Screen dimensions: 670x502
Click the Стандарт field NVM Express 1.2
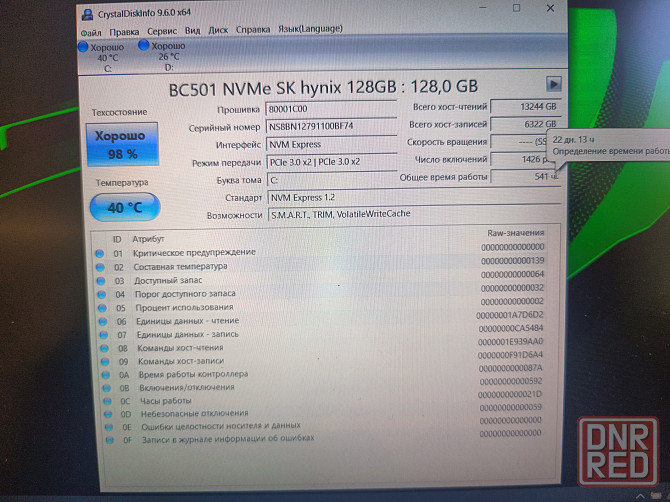414,197
